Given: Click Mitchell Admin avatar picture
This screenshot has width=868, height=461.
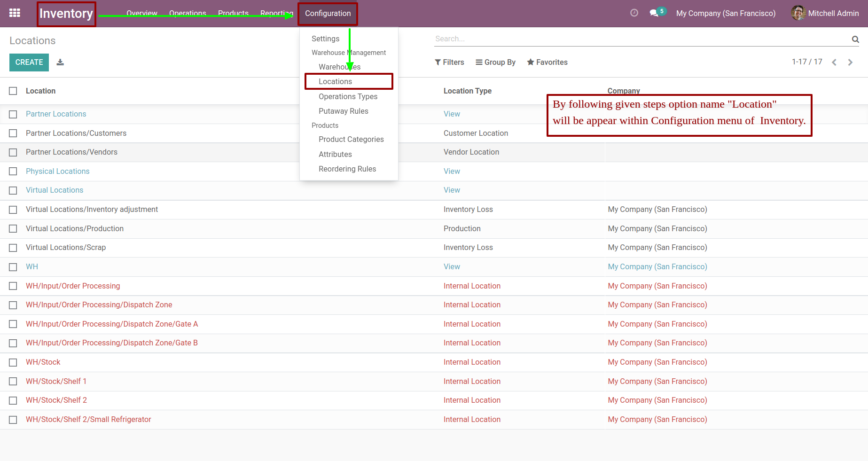Looking at the screenshot, I should 798,13.
